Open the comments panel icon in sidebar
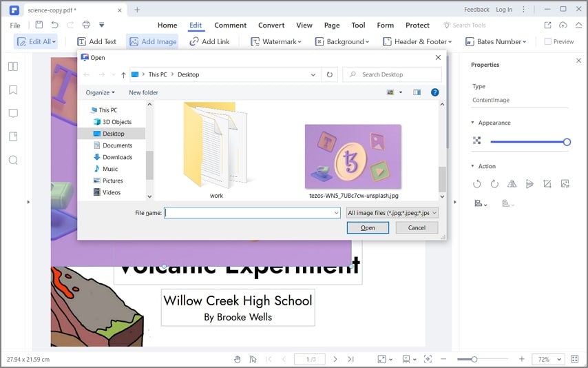The height and width of the screenshot is (368, 588). [x=13, y=114]
